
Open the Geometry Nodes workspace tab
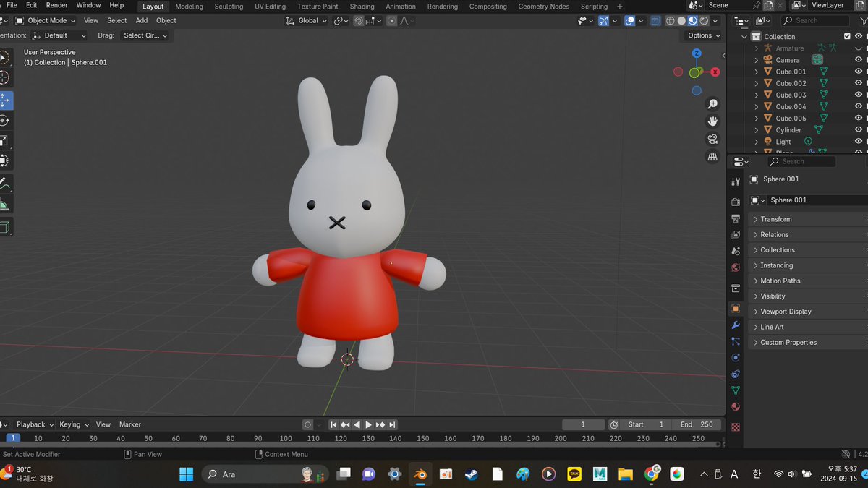point(543,7)
